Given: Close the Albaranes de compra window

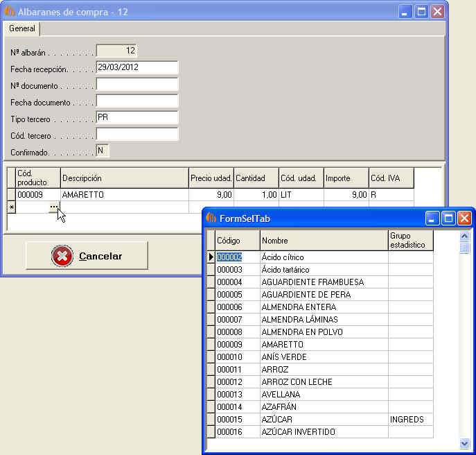Looking at the screenshot, I should 437,12.
